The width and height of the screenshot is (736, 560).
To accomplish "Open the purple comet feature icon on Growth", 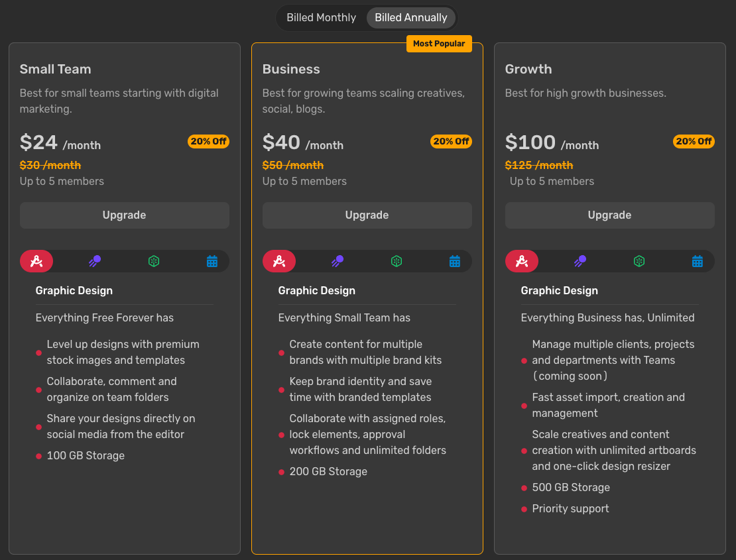I will [x=580, y=261].
